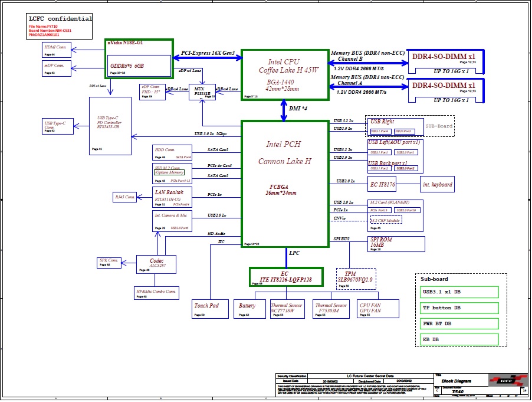Viewport: 532px width, 402px height.
Task: Click the "USB 3.0 1x 5Gbps" label
Action: pyautogui.click(x=211, y=134)
